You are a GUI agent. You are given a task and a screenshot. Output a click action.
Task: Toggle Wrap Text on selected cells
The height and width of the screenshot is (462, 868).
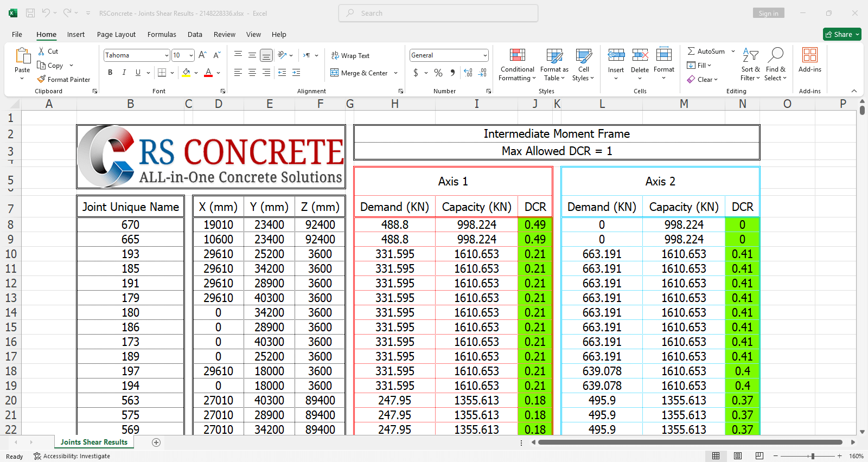click(x=350, y=55)
